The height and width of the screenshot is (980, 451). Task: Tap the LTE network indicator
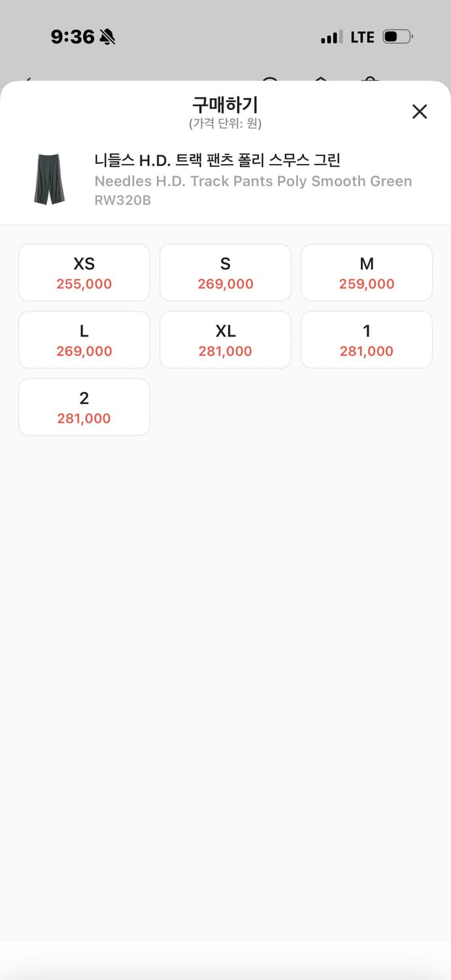pos(362,37)
